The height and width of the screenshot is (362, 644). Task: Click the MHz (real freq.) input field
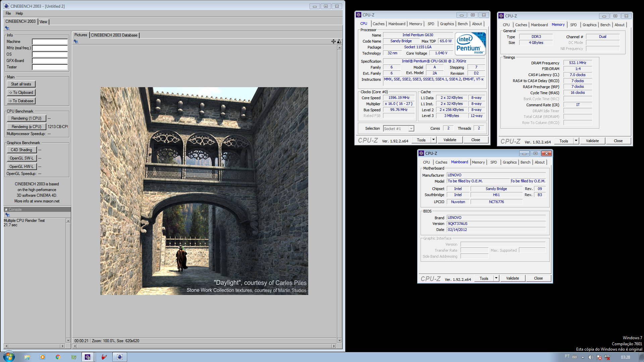click(50, 48)
